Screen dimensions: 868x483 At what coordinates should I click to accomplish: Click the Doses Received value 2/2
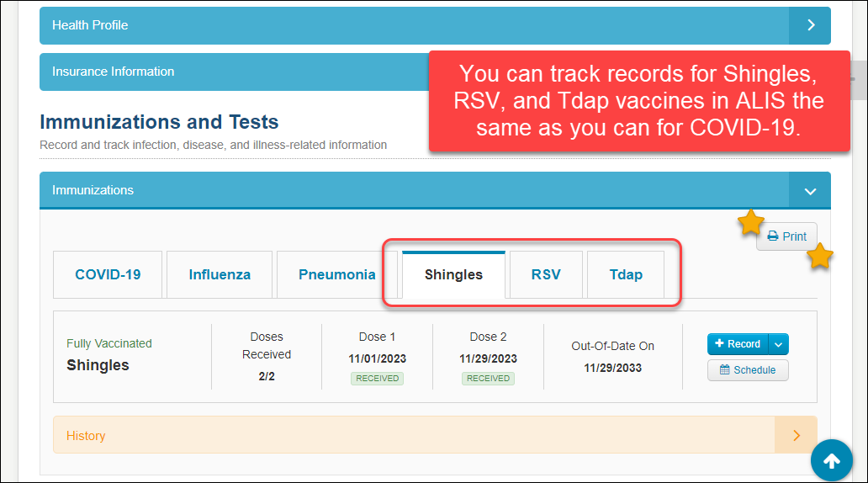(x=267, y=377)
